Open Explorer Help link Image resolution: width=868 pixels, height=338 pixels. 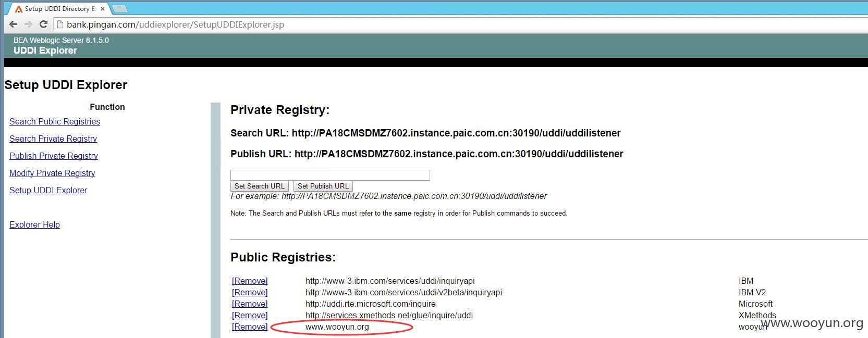click(x=34, y=224)
